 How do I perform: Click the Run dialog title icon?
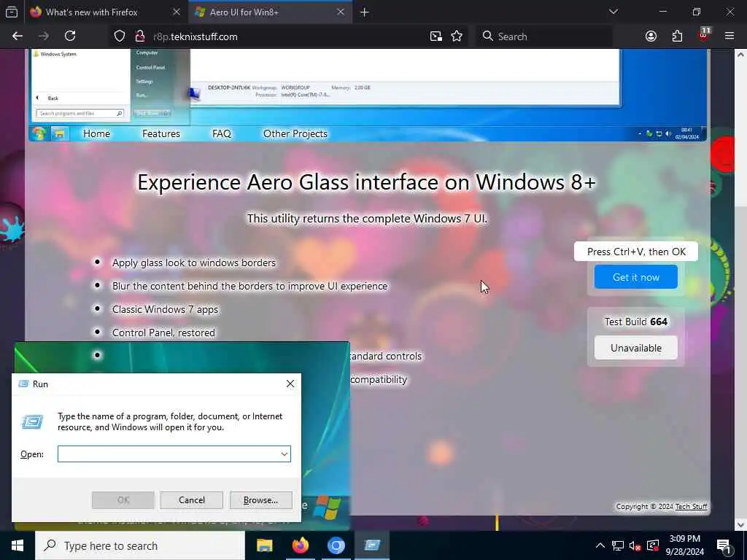[23, 384]
